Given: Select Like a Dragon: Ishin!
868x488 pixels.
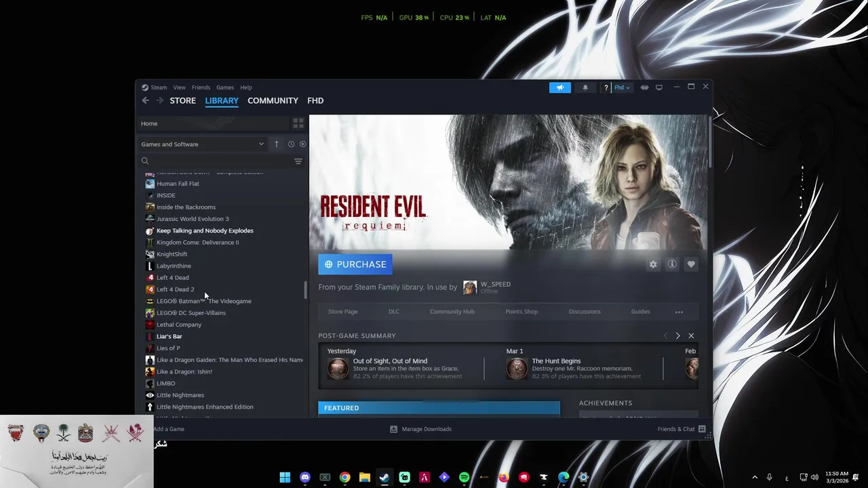Looking at the screenshot, I should coord(184,371).
